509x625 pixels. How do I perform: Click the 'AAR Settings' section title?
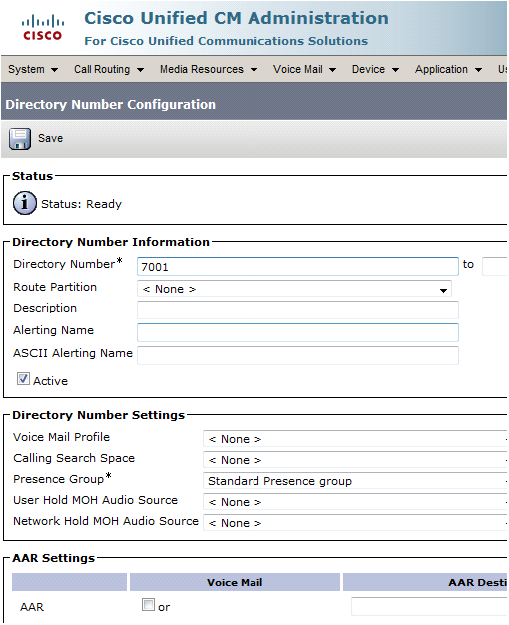click(x=53, y=558)
